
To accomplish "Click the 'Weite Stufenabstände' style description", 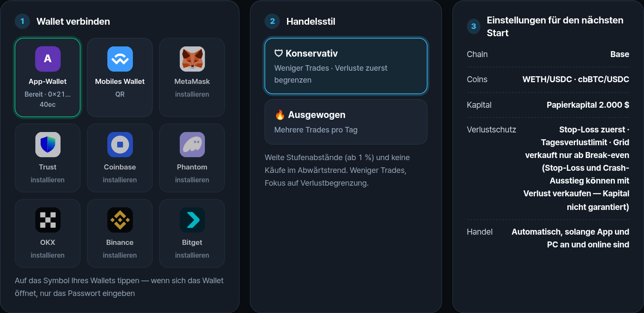I will click(337, 170).
